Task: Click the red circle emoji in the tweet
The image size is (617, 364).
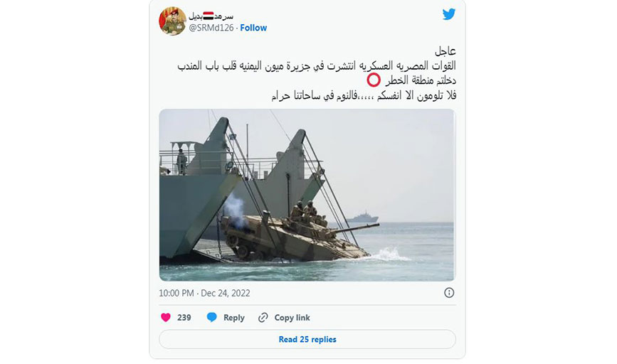Action: (374, 80)
